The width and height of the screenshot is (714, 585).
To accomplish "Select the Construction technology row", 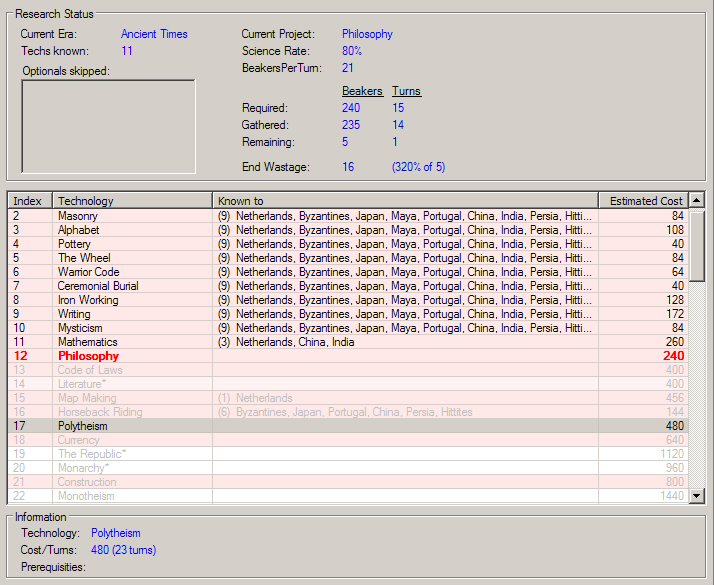I will (348, 482).
